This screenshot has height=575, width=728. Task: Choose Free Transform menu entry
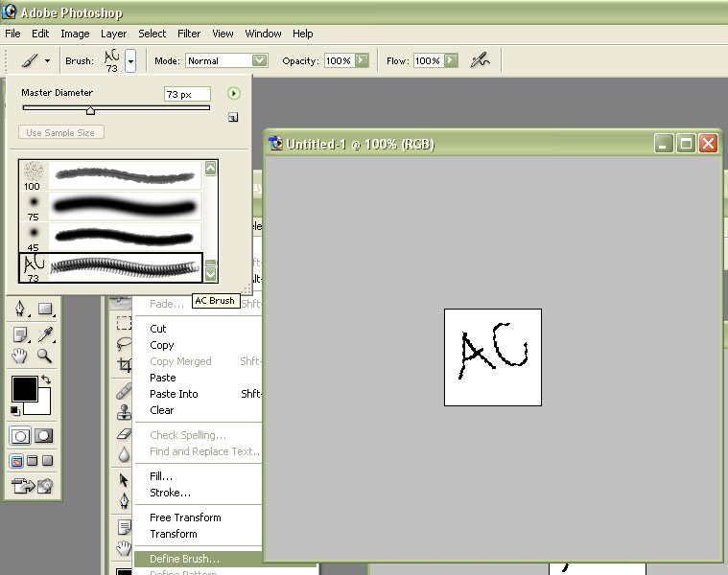click(x=185, y=517)
